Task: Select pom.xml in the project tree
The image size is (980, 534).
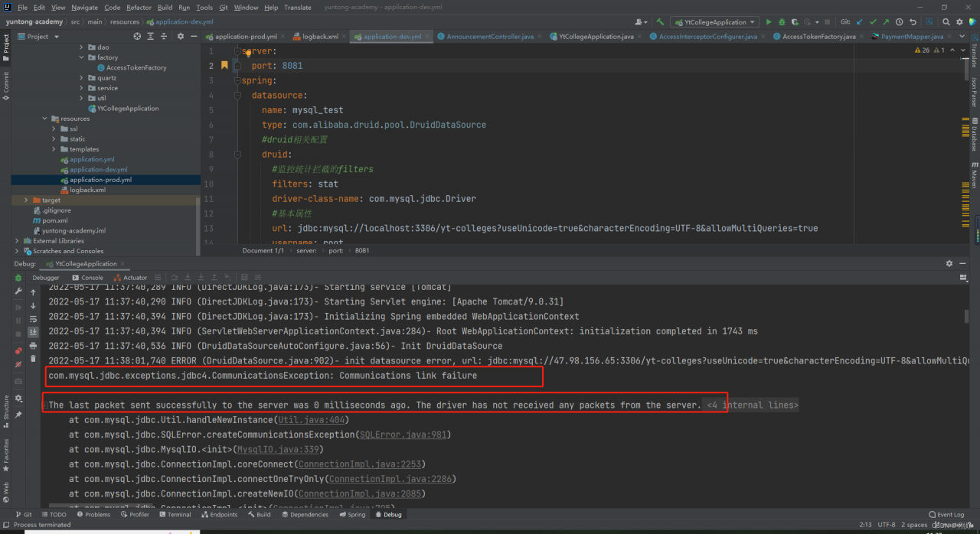Action: [x=54, y=220]
